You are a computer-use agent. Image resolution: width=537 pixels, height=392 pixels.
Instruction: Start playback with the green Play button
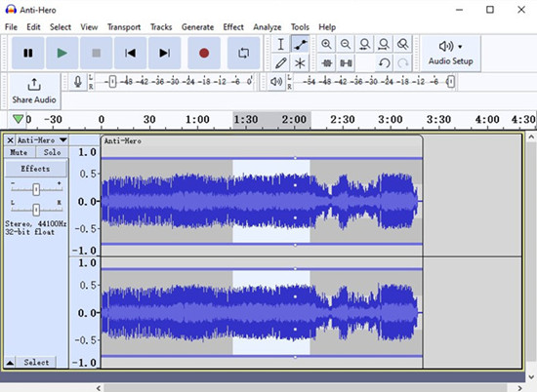[x=62, y=53]
